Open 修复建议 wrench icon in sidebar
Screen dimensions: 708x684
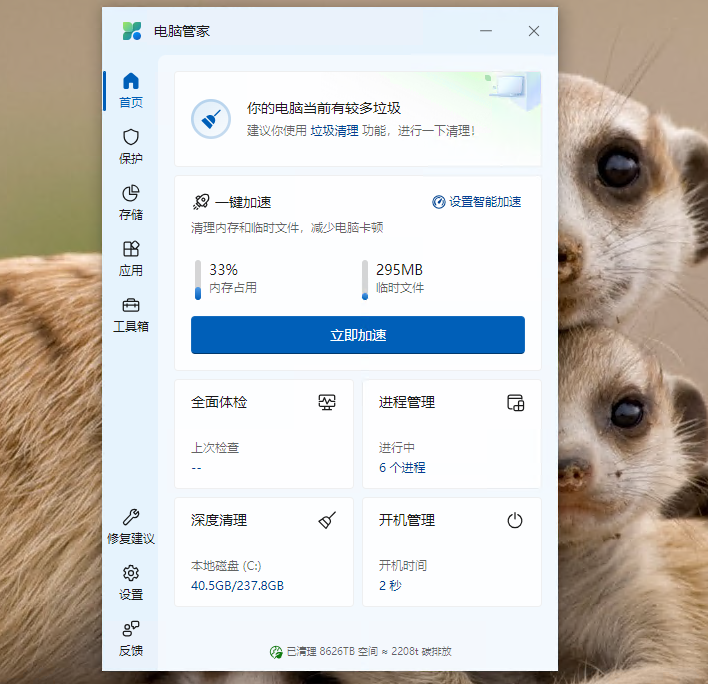tap(130, 526)
